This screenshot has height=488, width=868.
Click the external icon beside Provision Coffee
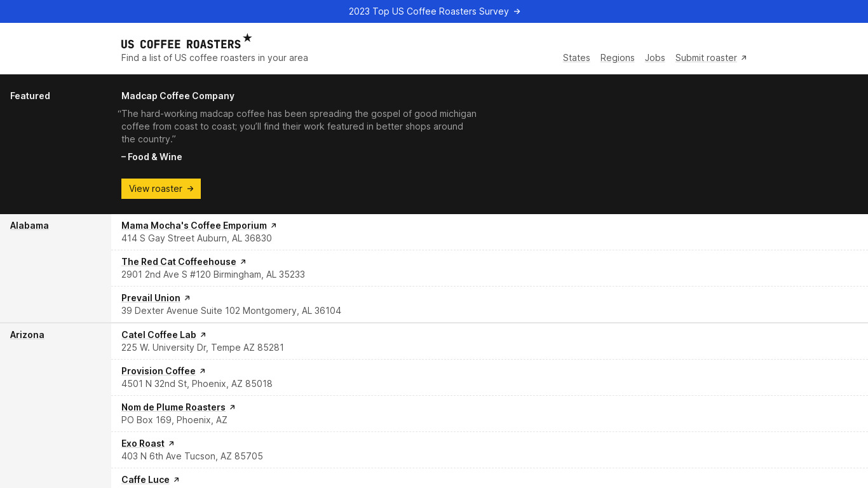pos(203,371)
